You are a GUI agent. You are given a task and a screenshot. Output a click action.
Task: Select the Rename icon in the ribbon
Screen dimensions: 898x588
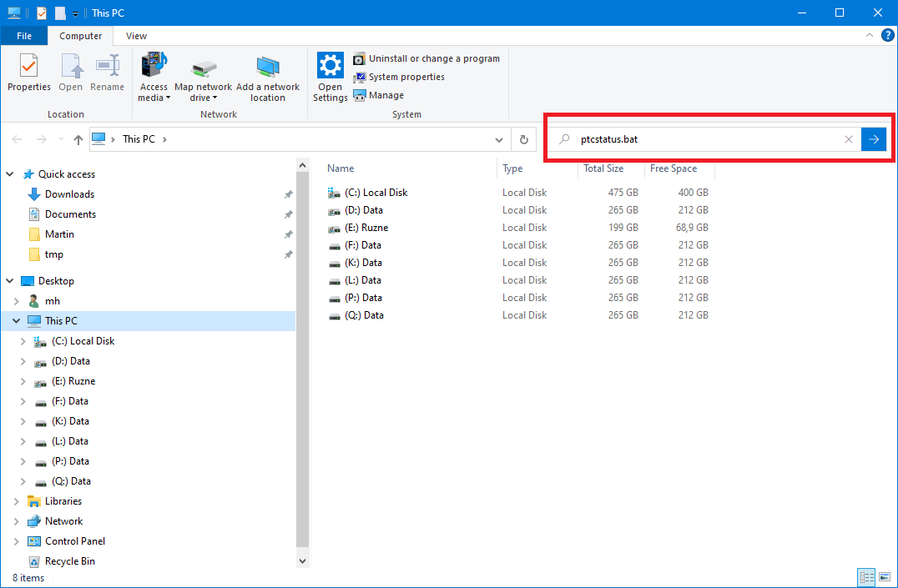pos(107,75)
